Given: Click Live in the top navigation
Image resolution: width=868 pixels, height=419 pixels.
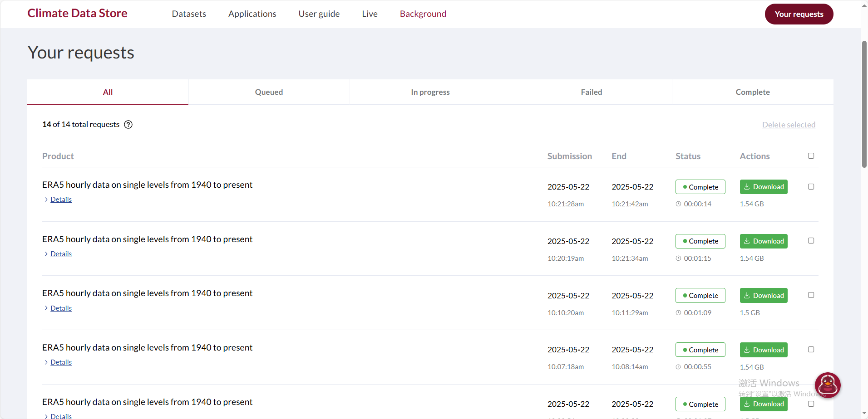Looking at the screenshot, I should (x=370, y=14).
